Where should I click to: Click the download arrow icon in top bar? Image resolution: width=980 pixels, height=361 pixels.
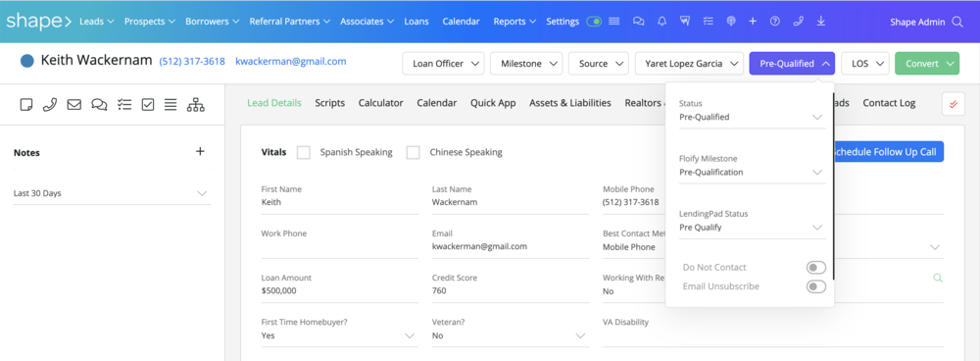820,22
